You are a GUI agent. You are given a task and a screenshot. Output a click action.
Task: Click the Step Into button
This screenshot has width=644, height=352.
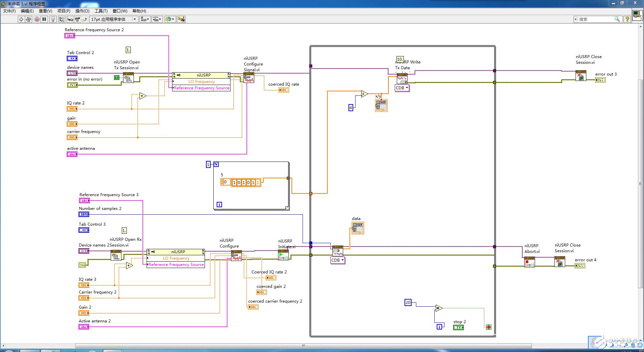tap(70, 19)
